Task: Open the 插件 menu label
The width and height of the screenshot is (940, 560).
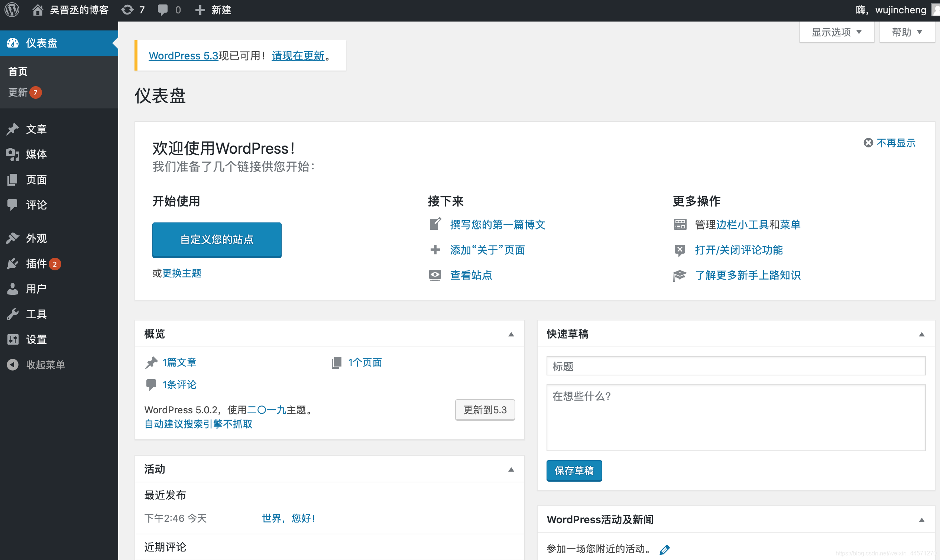Action: 36,263
